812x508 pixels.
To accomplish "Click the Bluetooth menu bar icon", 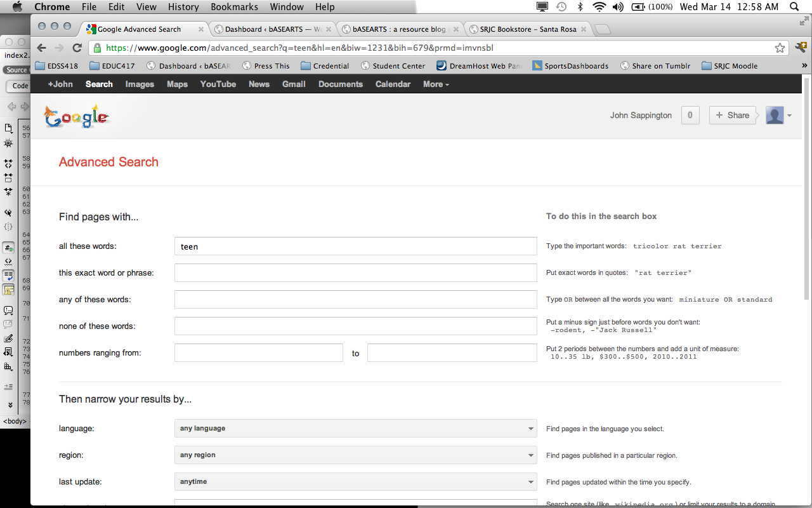I will point(580,7).
